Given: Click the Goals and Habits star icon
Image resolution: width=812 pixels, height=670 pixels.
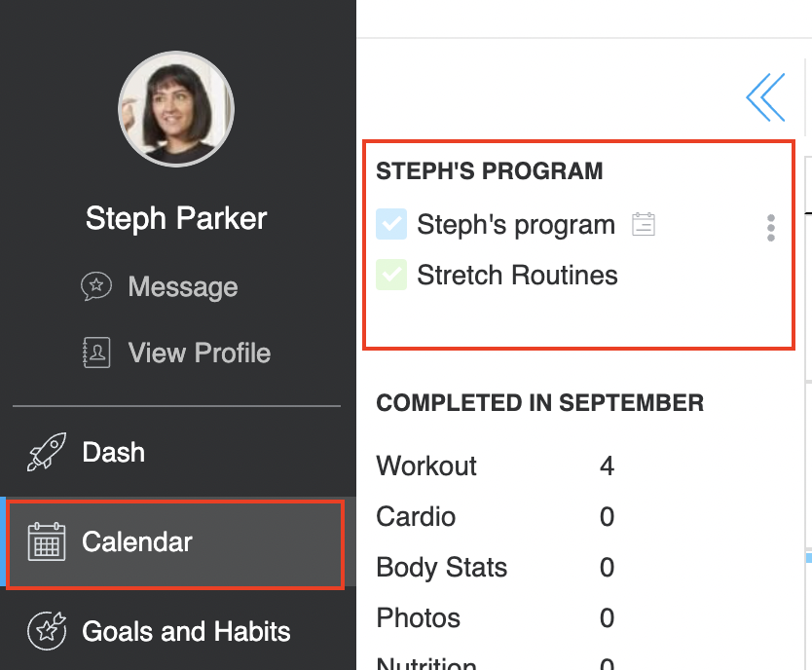Looking at the screenshot, I should 47,631.
